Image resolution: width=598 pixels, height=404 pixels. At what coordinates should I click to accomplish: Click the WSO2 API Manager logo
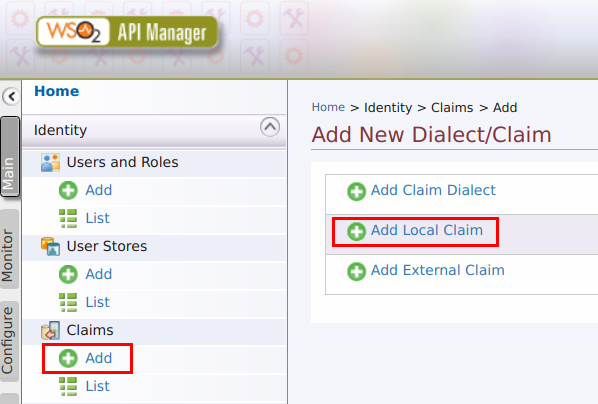(127, 32)
